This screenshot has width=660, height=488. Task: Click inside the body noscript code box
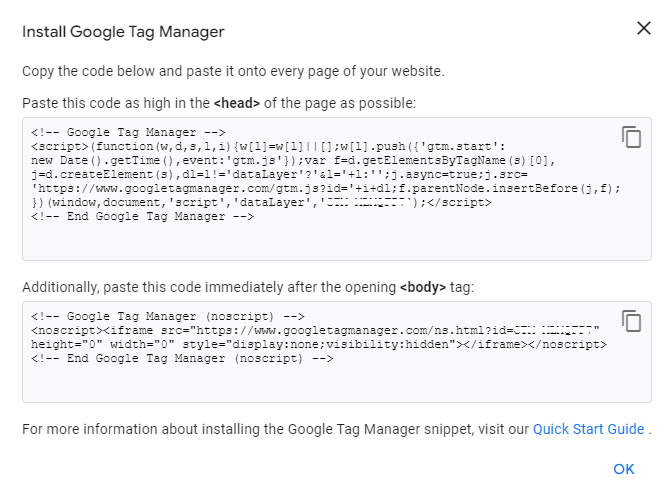pos(337,352)
